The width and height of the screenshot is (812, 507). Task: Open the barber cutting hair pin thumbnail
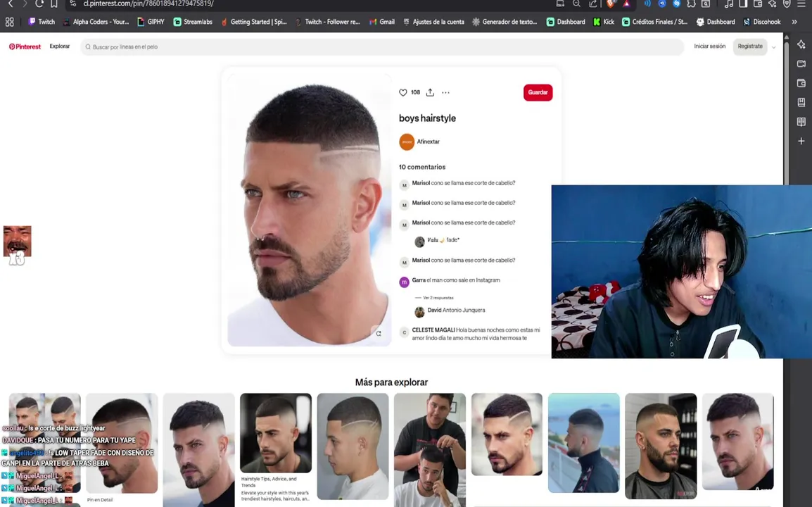click(430, 450)
